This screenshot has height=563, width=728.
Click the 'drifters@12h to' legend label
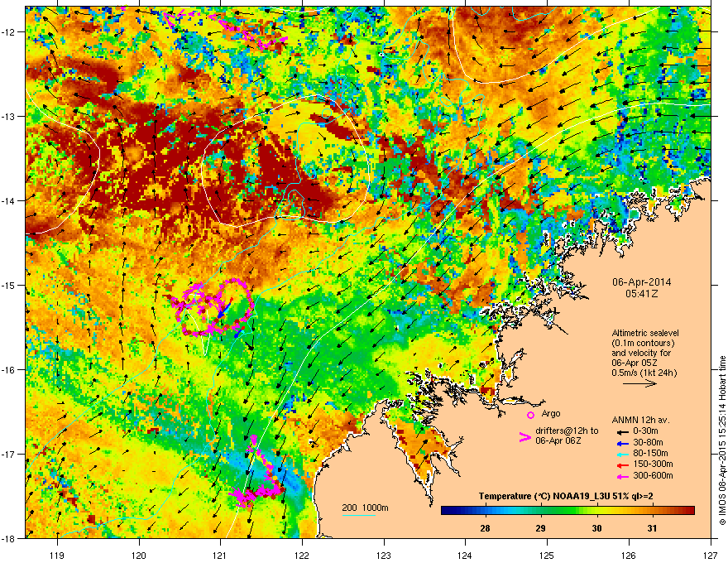(x=567, y=431)
